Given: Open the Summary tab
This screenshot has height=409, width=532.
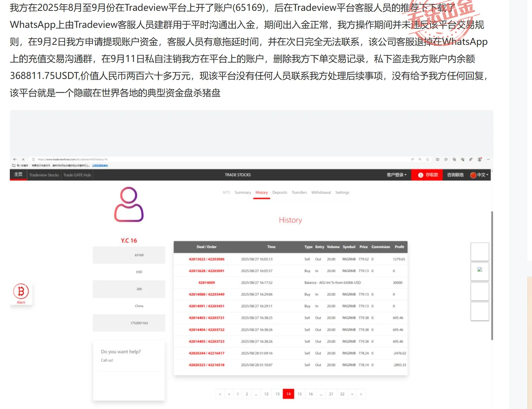Looking at the screenshot, I should click(x=243, y=193).
